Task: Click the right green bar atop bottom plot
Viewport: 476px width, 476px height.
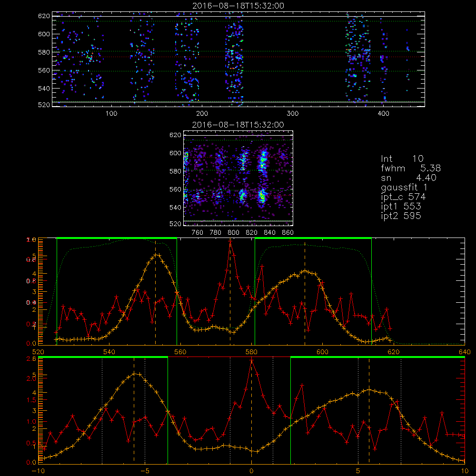Action: pyautogui.click(x=377, y=357)
